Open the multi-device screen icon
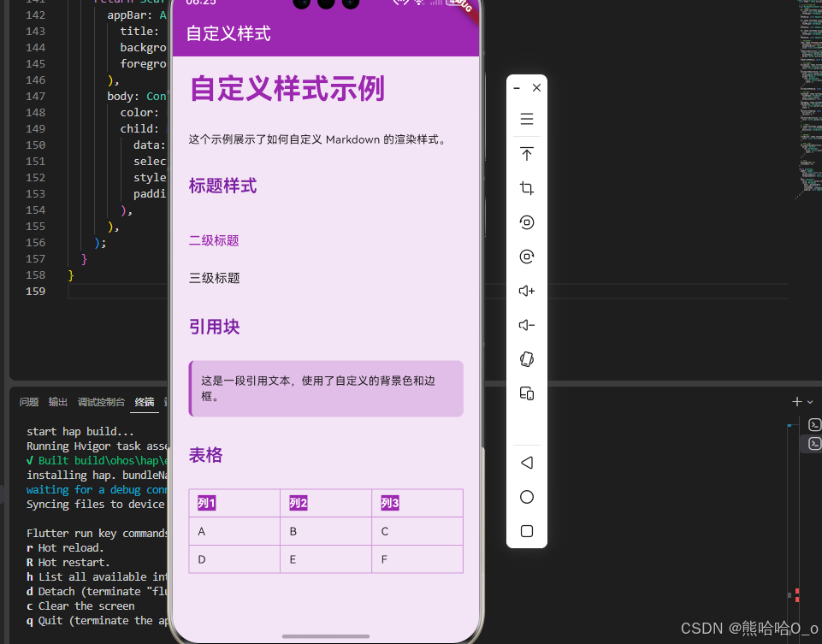 [x=526, y=393]
